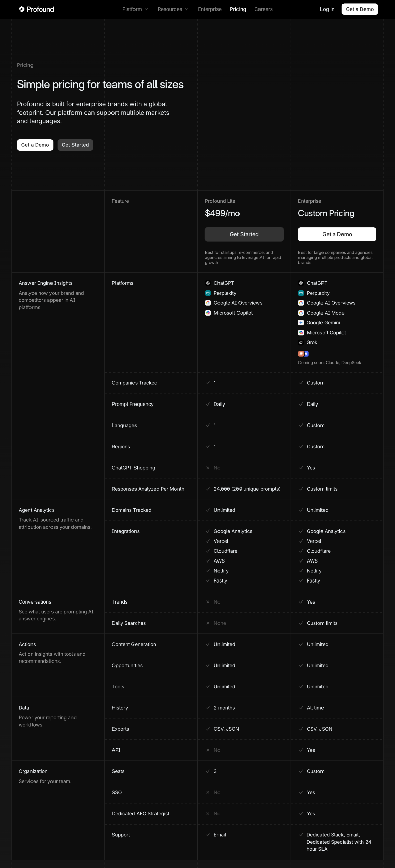Screen dimensions: 395x868
Task: Click the checkmark next to Enterprise SSO Yes
Action: pyautogui.click(x=301, y=792)
